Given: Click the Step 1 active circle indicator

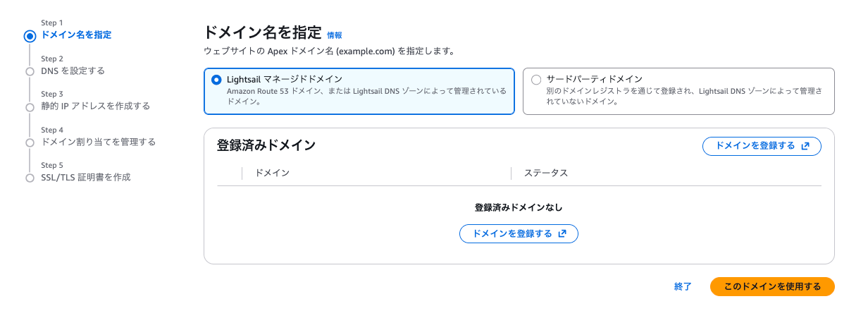Looking at the screenshot, I should (30, 36).
